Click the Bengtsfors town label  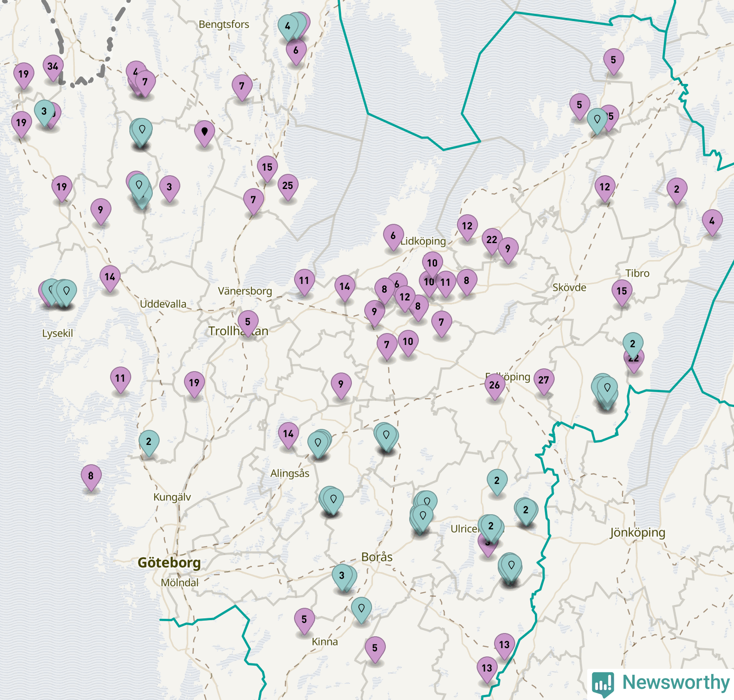[224, 25]
